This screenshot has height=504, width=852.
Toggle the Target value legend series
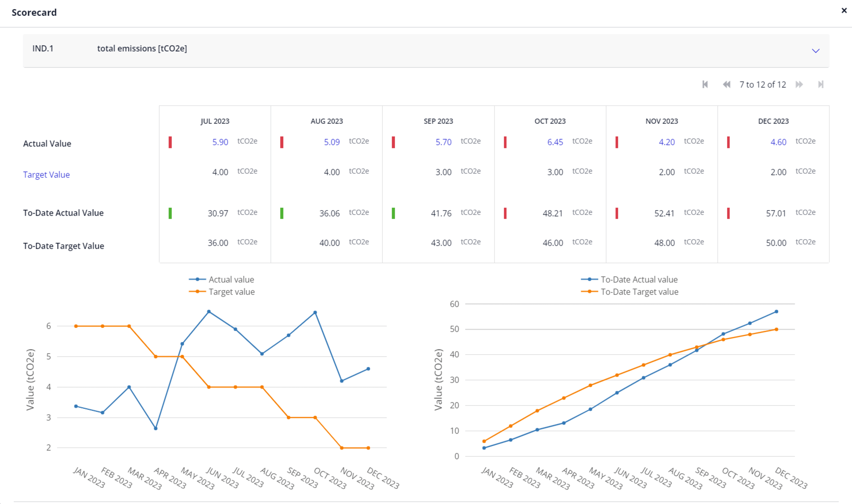[222, 292]
